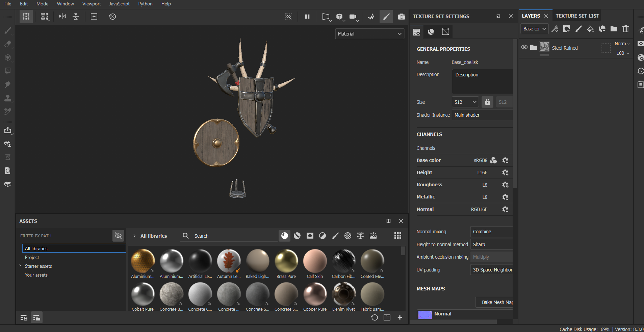Click the camera screenshot icon
The image size is (644, 332).
pos(401,17)
